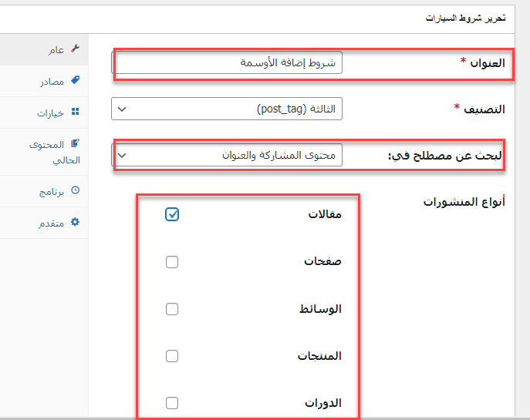This screenshot has height=420, width=530.
Task: Click the gear icon beside متقدم
Action: pyautogui.click(x=75, y=222)
